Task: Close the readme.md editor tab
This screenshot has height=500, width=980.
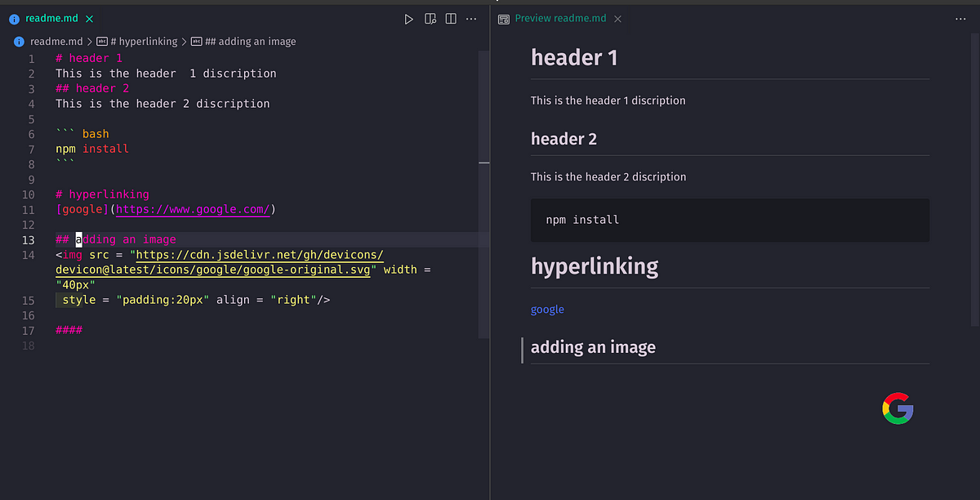Action: tap(89, 19)
